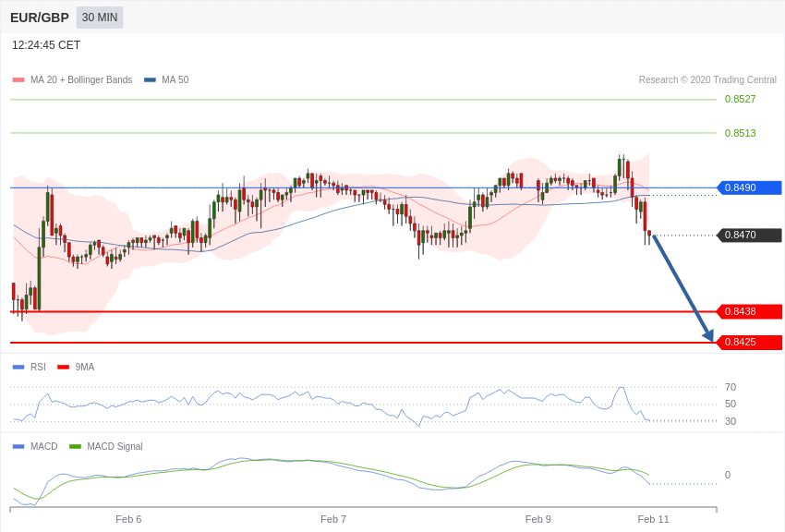
Task: Click the RSI 50 axis label
Action: [x=731, y=404]
